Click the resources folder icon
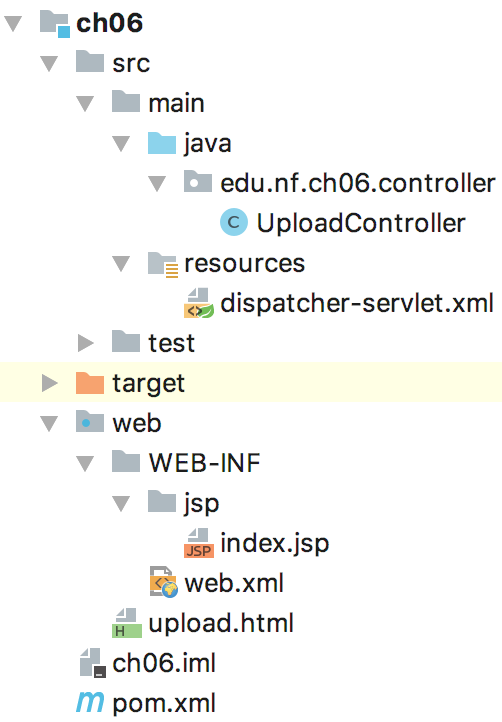 163,264
